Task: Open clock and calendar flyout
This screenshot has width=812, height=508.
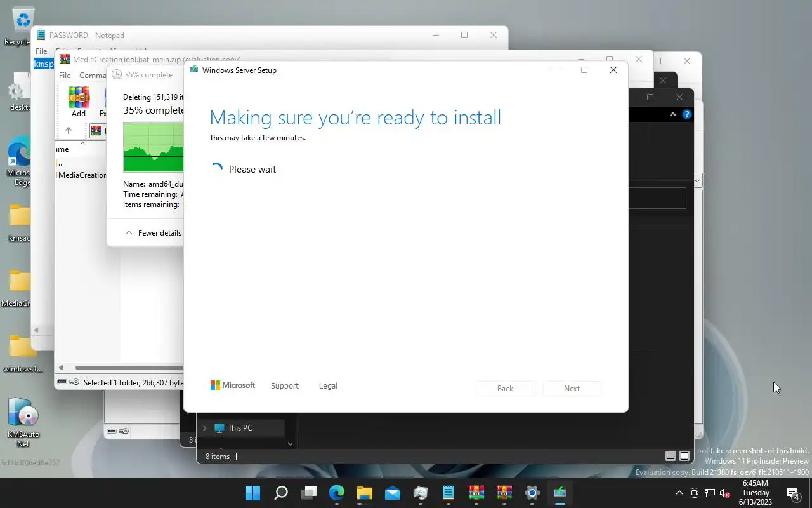Action: tap(756, 493)
